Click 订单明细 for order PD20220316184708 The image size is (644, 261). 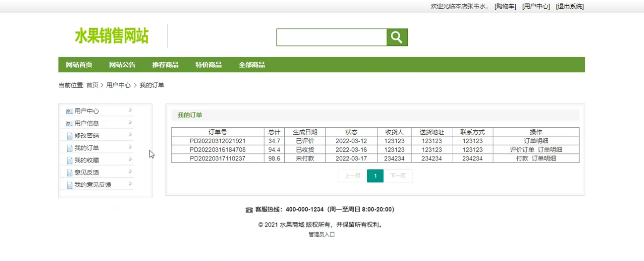click(550, 150)
